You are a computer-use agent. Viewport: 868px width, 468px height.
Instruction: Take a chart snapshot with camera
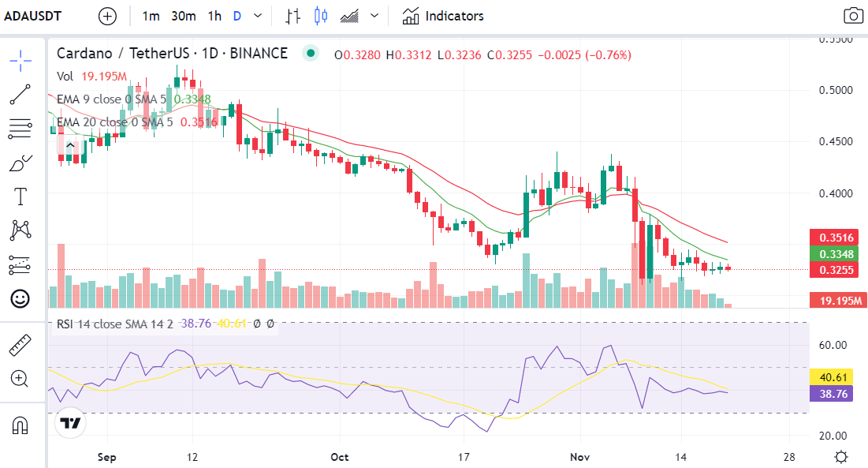(853, 16)
